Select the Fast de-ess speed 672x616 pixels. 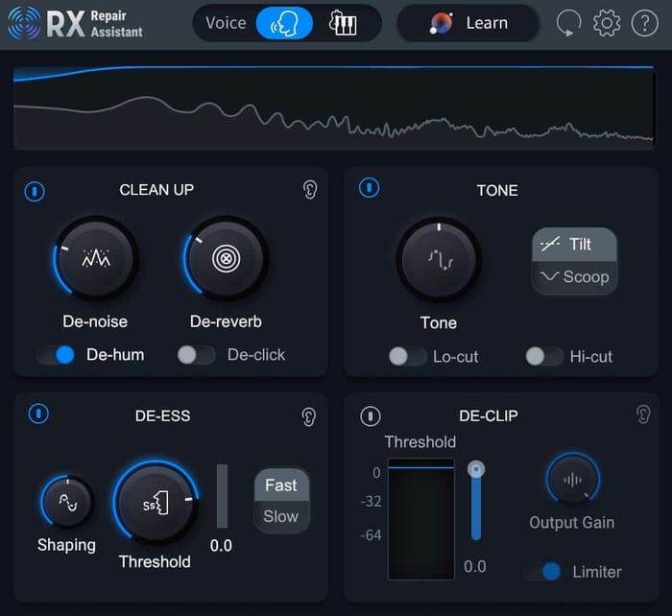click(281, 486)
